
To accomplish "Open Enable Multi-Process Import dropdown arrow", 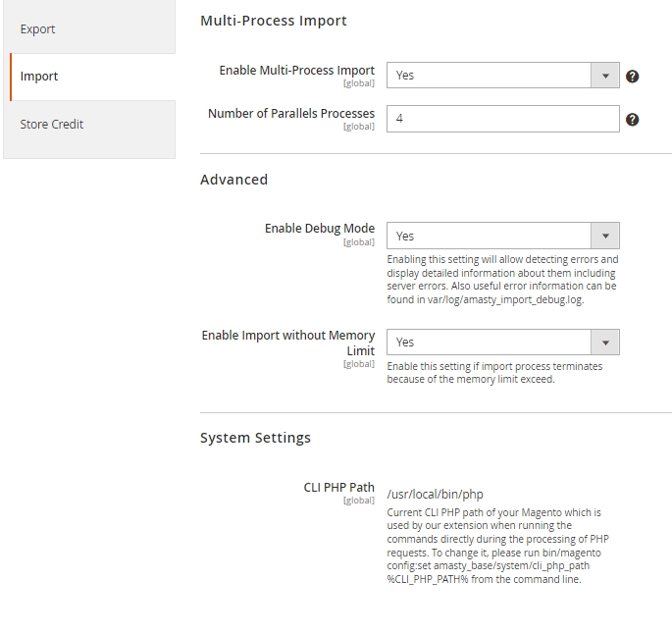I will 605,76.
